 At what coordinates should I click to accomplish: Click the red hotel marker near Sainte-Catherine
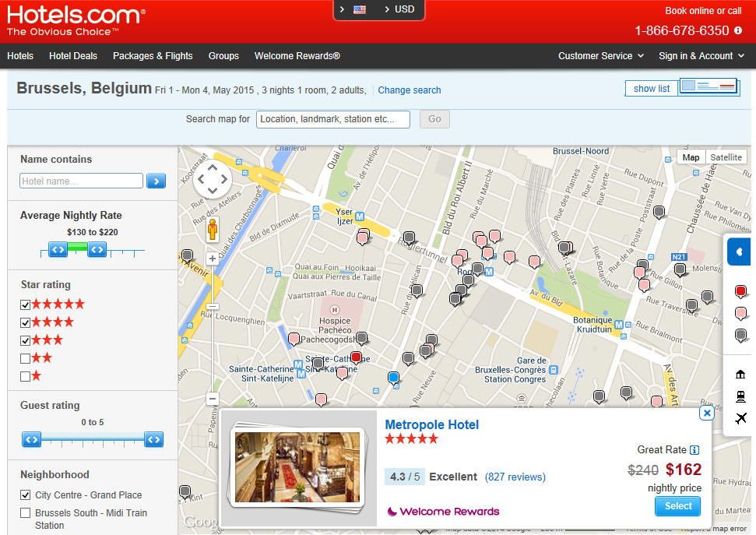(x=356, y=358)
